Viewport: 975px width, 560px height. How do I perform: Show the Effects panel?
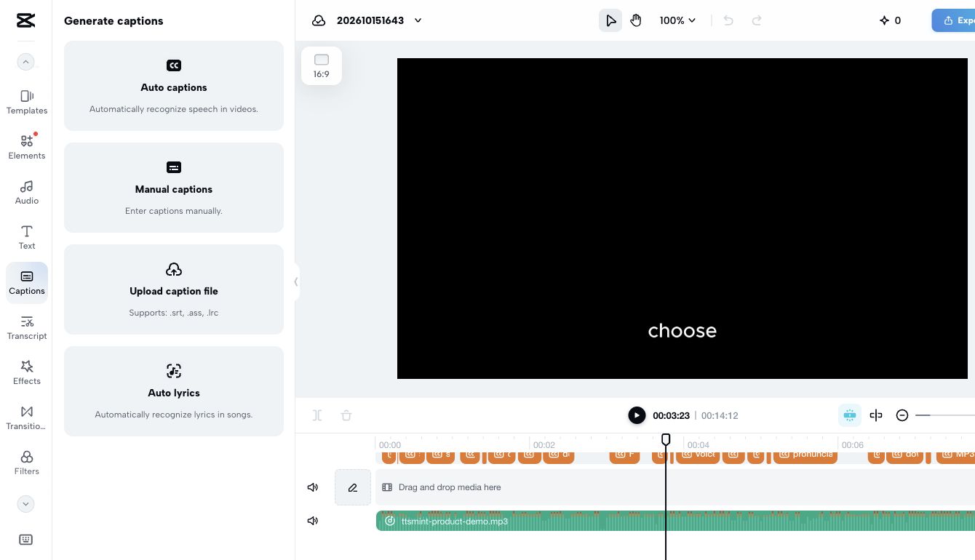pyautogui.click(x=27, y=373)
